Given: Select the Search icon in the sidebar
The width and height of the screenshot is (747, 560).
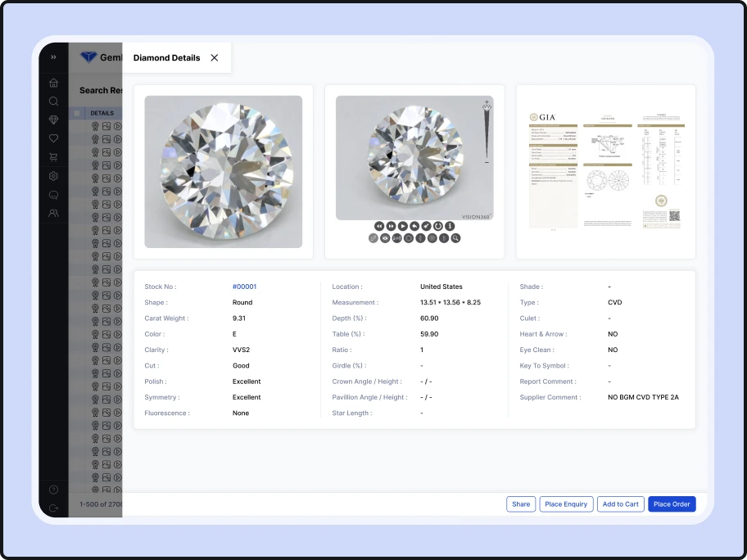Looking at the screenshot, I should pyautogui.click(x=53, y=102).
